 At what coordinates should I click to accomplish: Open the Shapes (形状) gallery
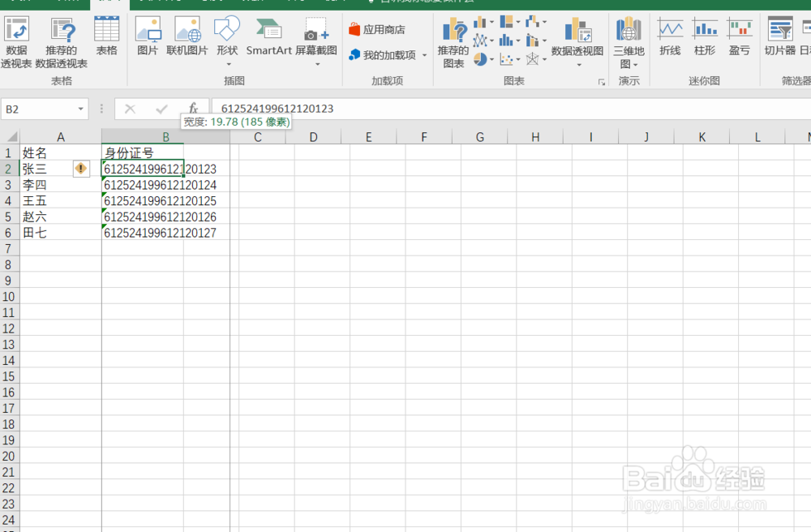pyautogui.click(x=227, y=41)
